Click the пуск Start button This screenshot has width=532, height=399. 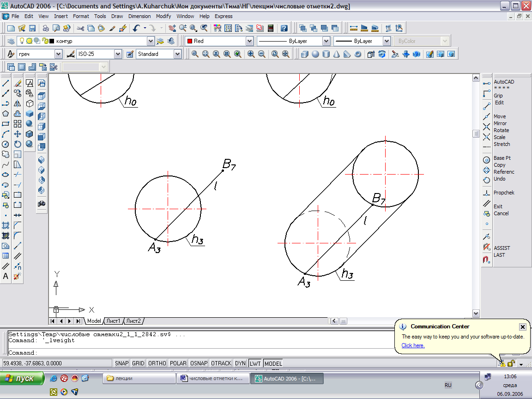[22, 378]
